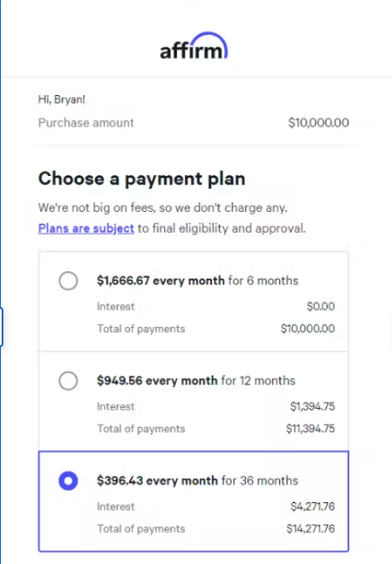Click 'Interest' label in the 36-month plan
This screenshot has width=392, height=564.
click(115, 506)
